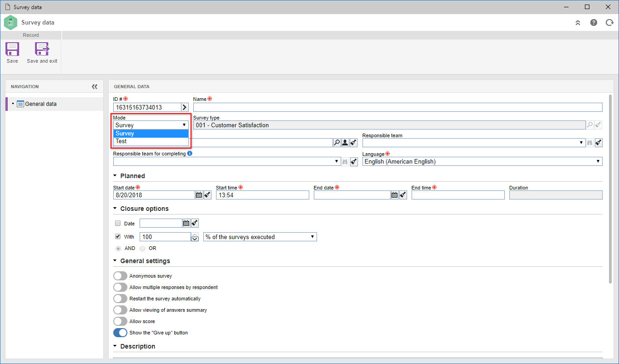Click the With percentage field showing 100

click(x=166, y=237)
